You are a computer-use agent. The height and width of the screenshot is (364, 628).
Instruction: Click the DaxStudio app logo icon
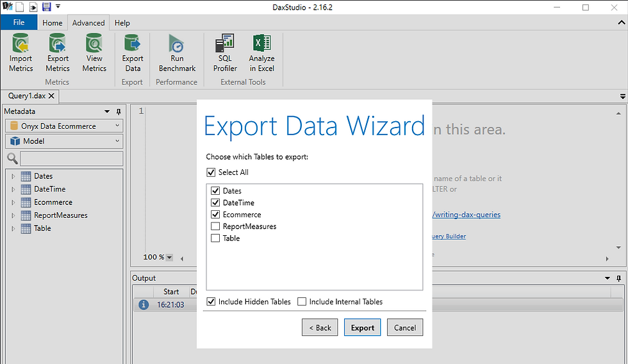tap(7, 6)
